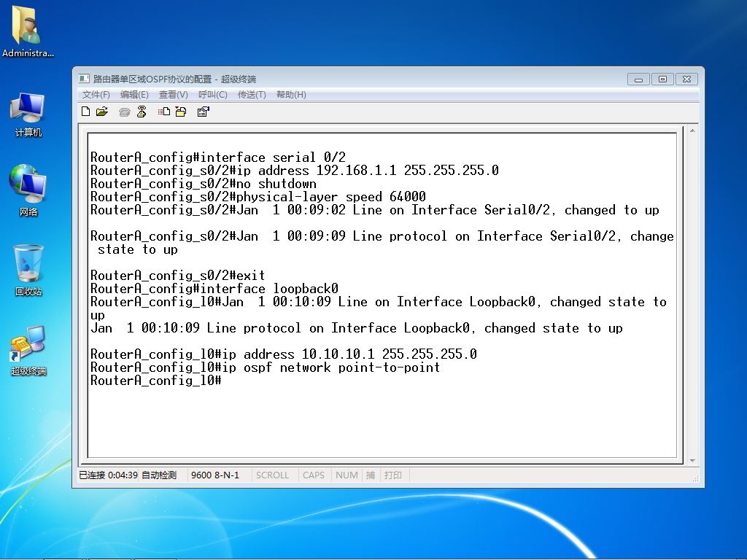Click the 'ip ospf network point-to-point' line
The image size is (747, 560).
pos(266,367)
